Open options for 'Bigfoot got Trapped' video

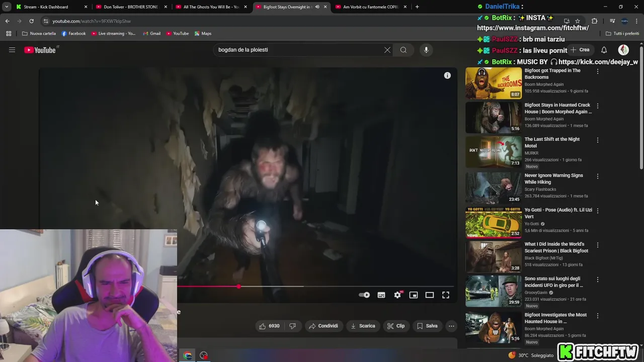point(598,71)
